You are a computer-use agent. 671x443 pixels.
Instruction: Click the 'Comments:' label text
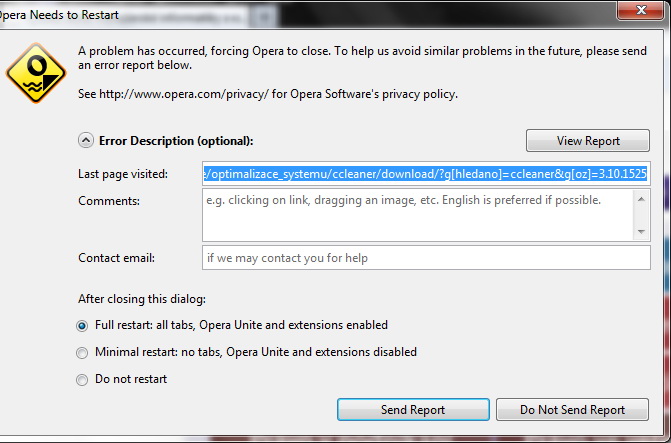(108, 200)
